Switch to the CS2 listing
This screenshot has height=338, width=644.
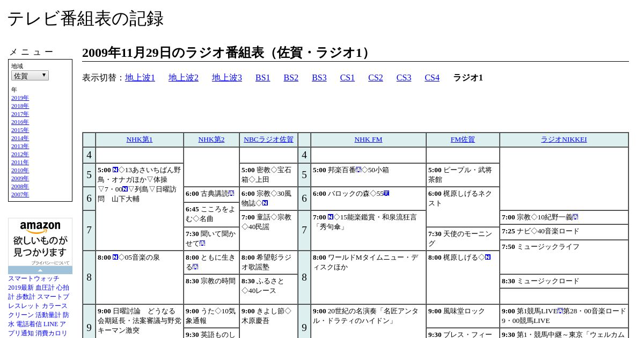(x=376, y=78)
